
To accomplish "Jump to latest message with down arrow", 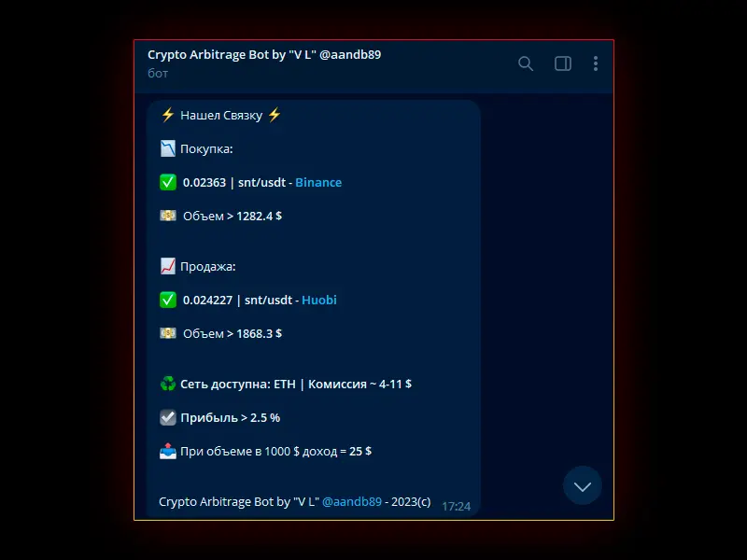I will 582,485.
